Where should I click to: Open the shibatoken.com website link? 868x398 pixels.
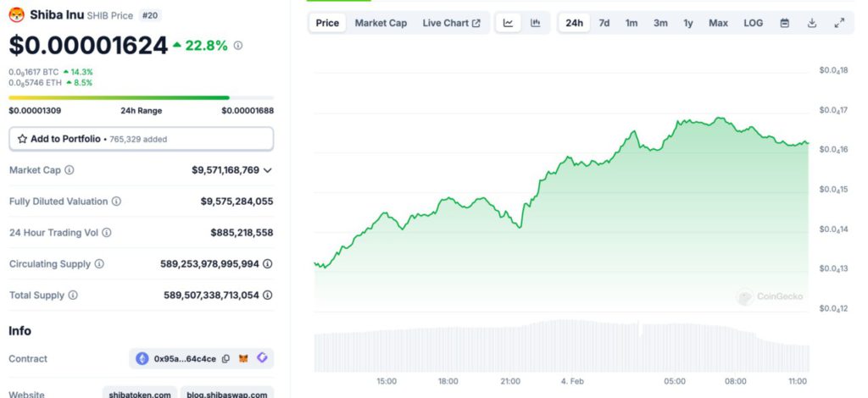(x=140, y=394)
